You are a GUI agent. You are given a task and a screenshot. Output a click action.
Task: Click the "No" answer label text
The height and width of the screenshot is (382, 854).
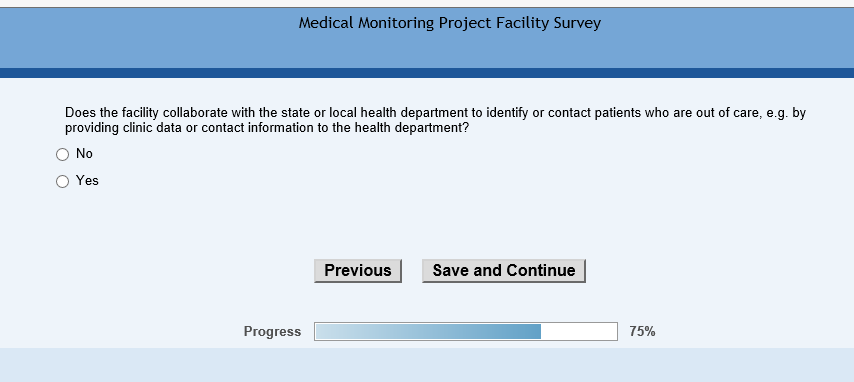coord(84,154)
